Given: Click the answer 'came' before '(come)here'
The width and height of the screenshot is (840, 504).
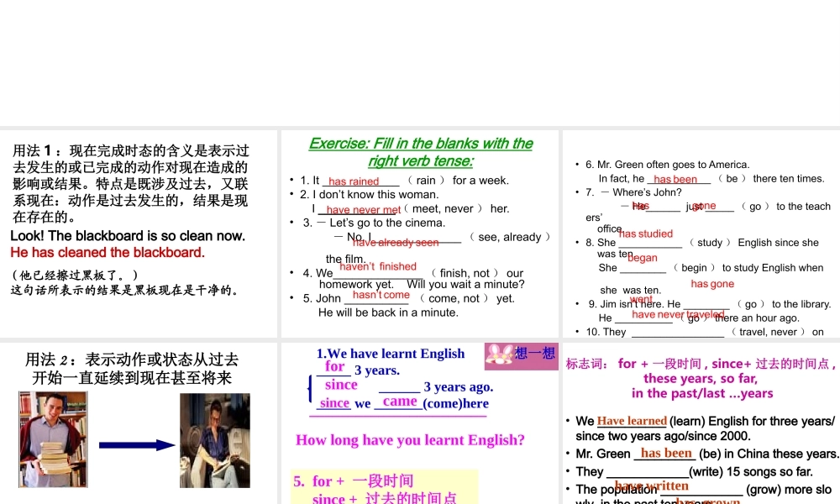Looking at the screenshot, I should [400, 402].
